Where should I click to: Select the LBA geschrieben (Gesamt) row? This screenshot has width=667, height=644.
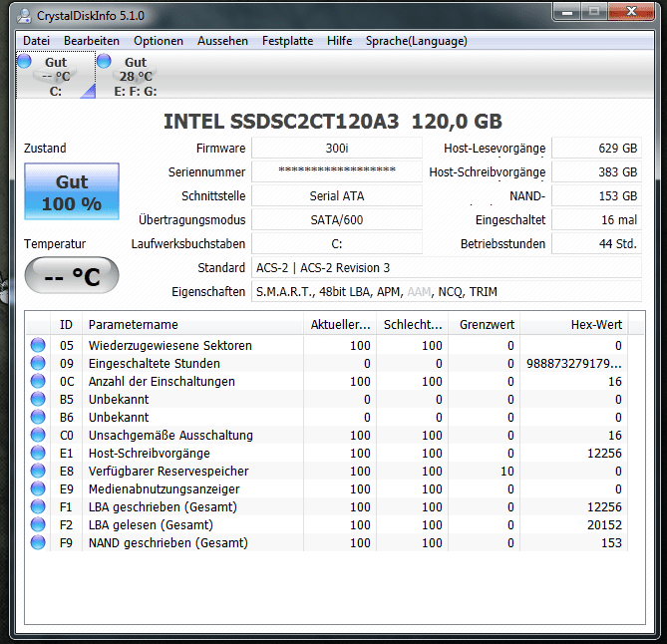tap(327, 506)
